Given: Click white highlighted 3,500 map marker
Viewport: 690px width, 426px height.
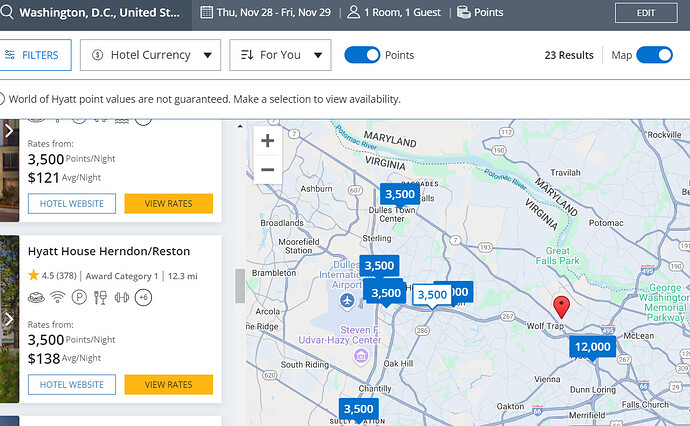Looking at the screenshot, I should (x=432, y=294).
